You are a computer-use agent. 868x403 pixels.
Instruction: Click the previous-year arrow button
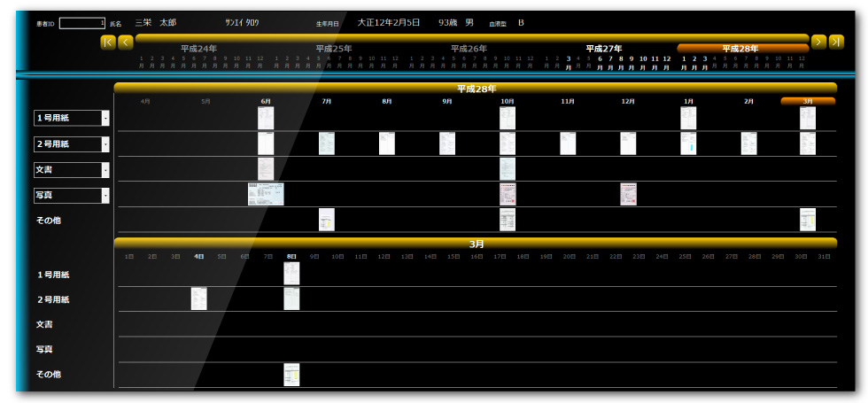(x=126, y=42)
